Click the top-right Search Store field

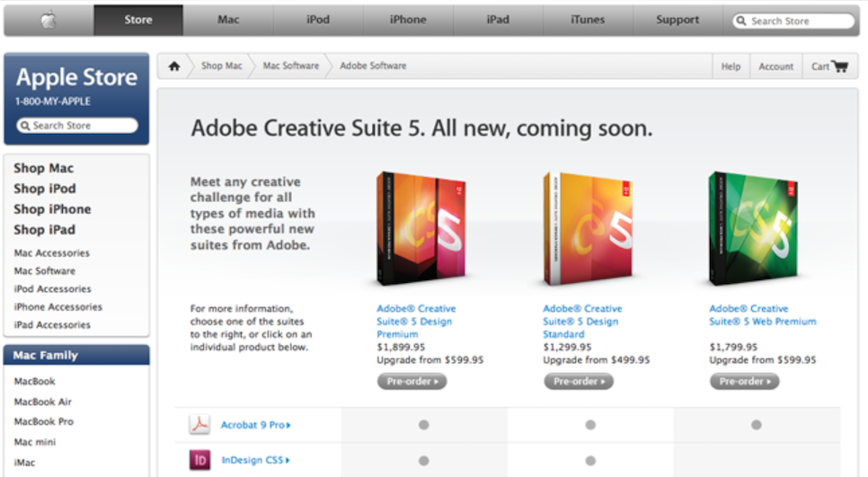click(x=793, y=21)
